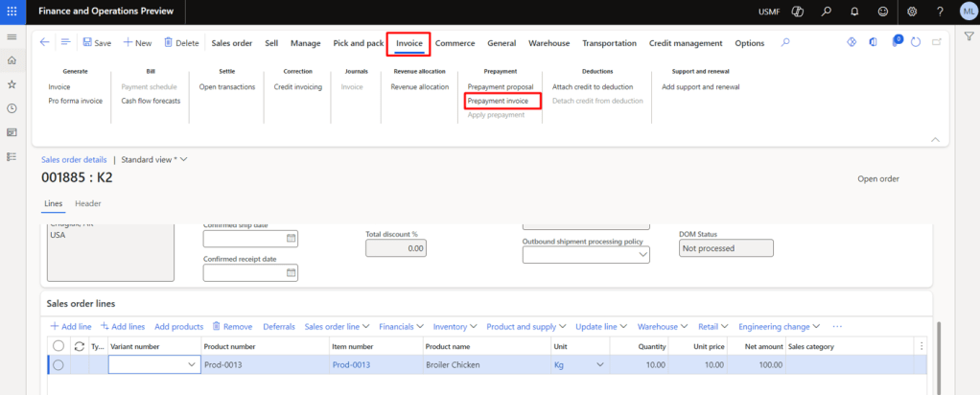The image size is (980, 395).
Task: Toggle select-all circle in lines grid header
Action: click(x=58, y=346)
